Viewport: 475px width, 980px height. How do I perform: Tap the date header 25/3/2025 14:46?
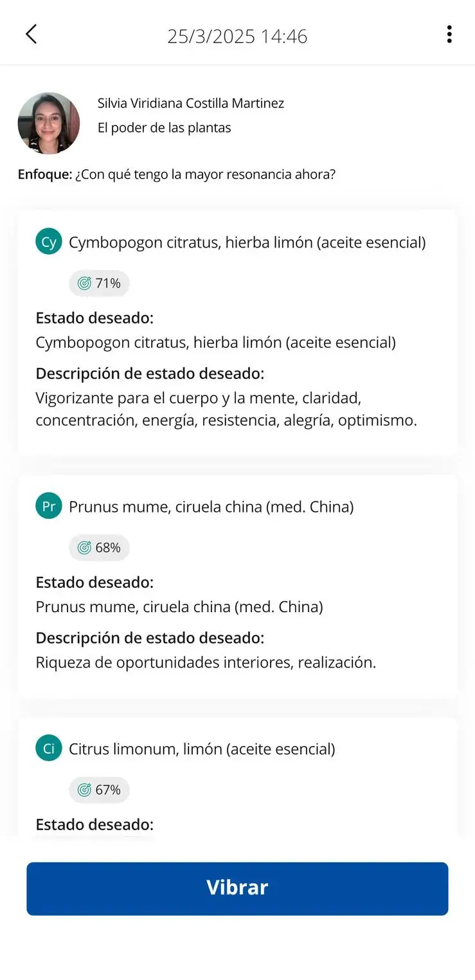pyautogui.click(x=237, y=36)
